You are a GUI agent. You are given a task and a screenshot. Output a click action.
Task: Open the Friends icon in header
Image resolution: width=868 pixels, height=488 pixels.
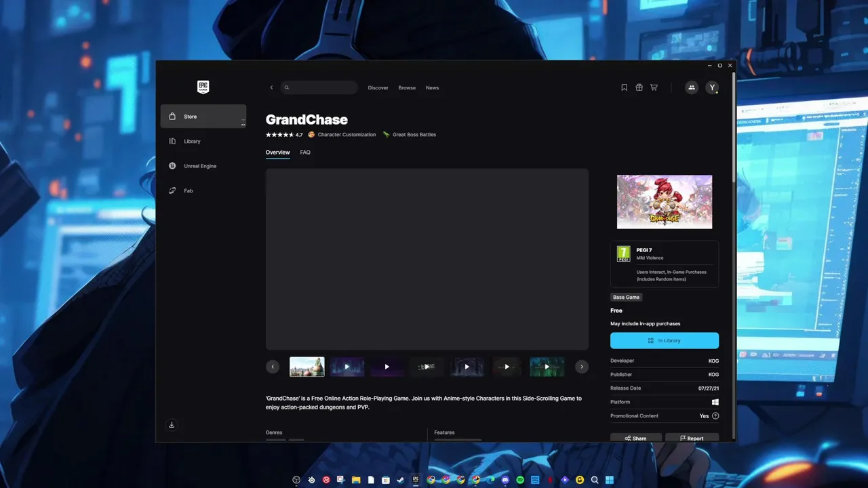click(691, 87)
